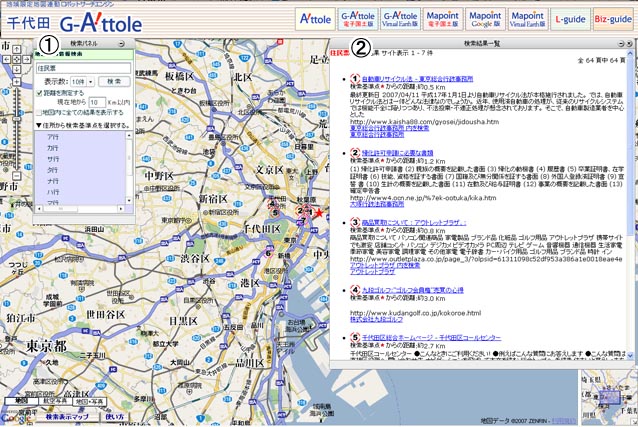Select ハ行 in the address list
638x427 pixels.
pos(53,192)
